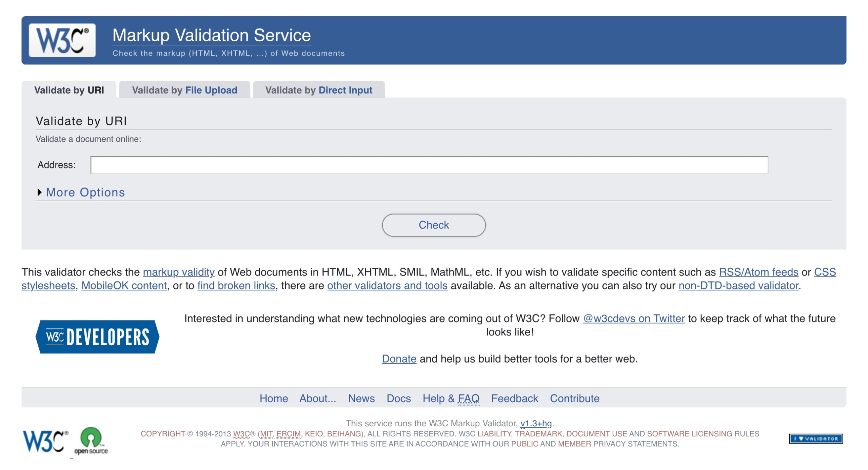The height and width of the screenshot is (470, 868).
Task: Open the RSS/Atom feeds link
Action: pyautogui.click(x=758, y=272)
